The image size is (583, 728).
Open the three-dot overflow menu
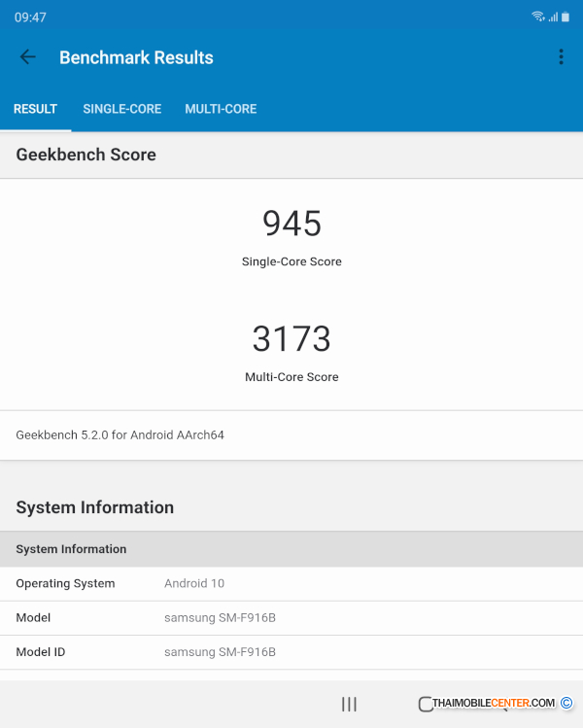coord(562,57)
